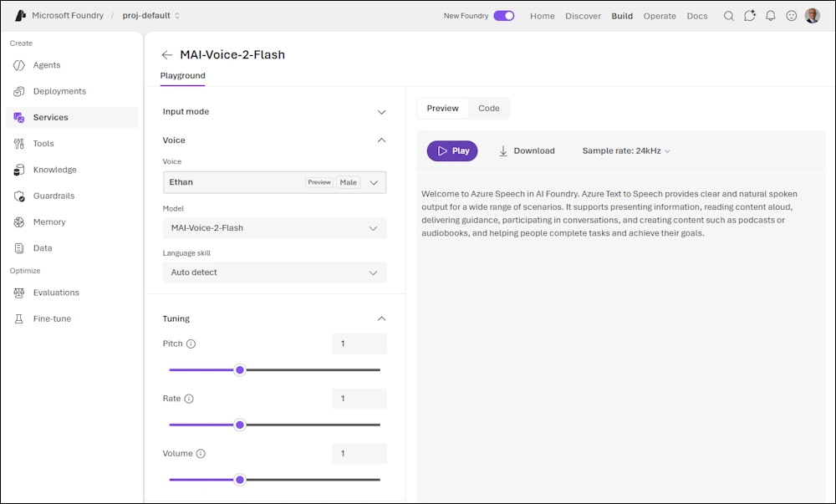Open the Docs nav item

click(697, 16)
